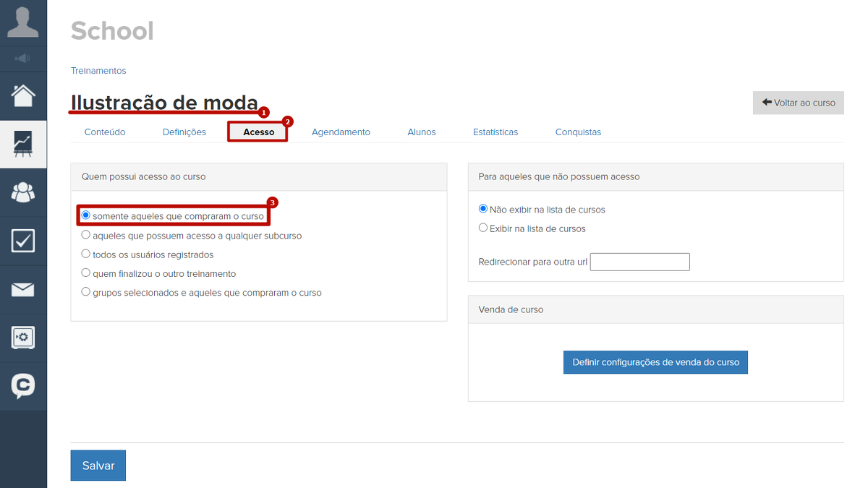Open the chat bubble icon
The width and height of the screenshot is (868, 488).
23,385
